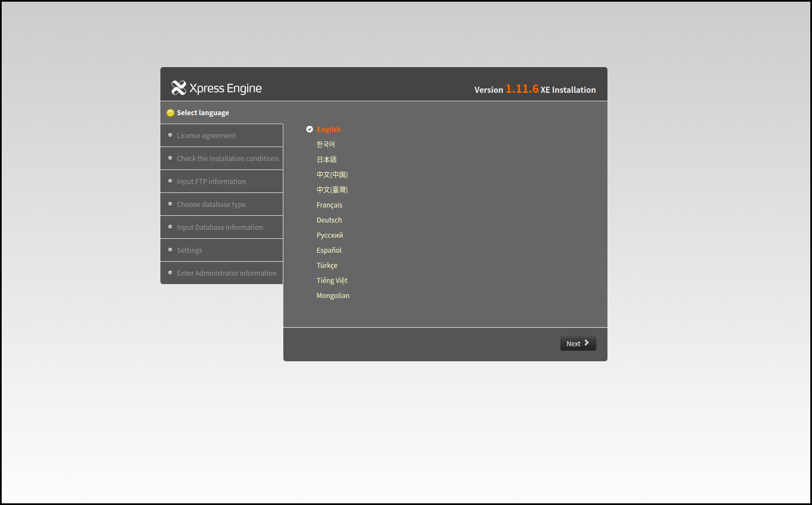Select 中文(中国) language
Image resolution: width=812 pixels, height=505 pixels.
pyautogui.click(x=332, y=174)
